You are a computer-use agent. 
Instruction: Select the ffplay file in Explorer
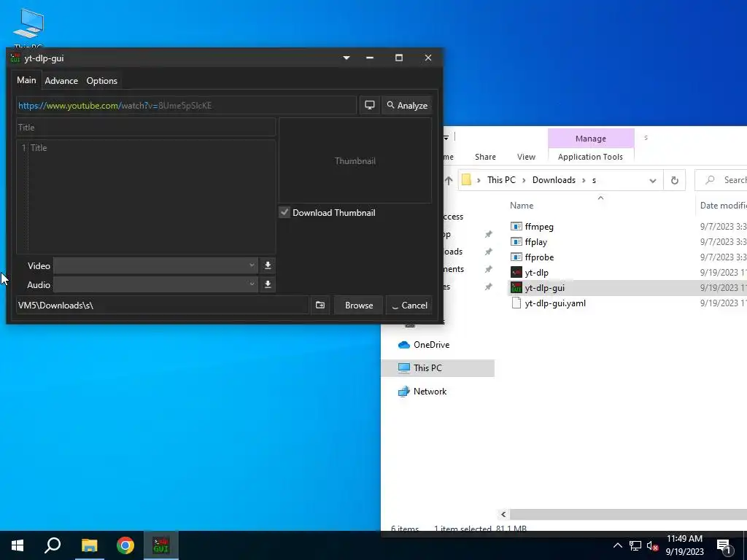[535, 242]
